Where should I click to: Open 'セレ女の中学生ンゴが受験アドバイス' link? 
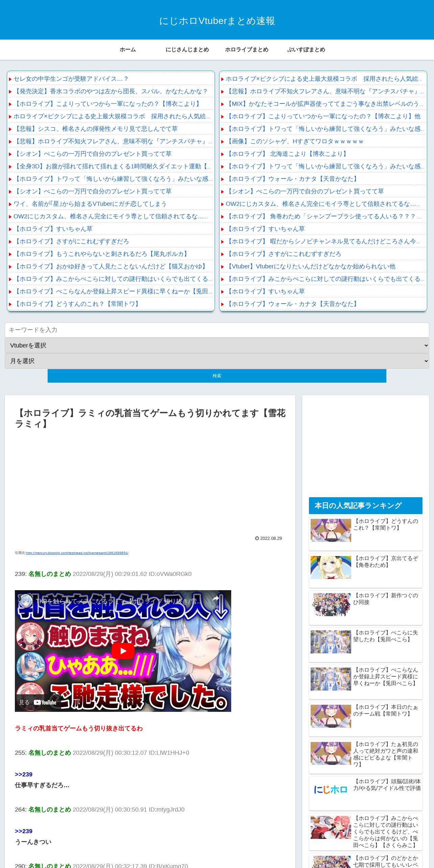71,79
